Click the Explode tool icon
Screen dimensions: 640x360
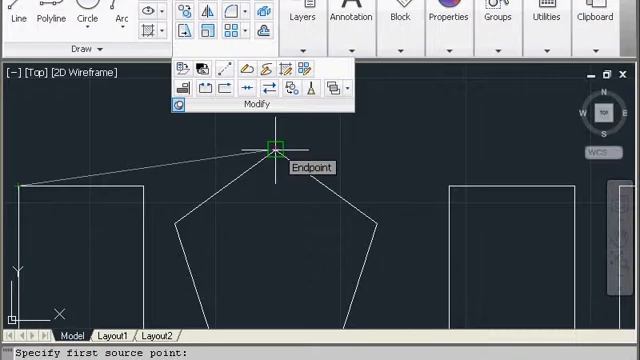click(264, 11)
